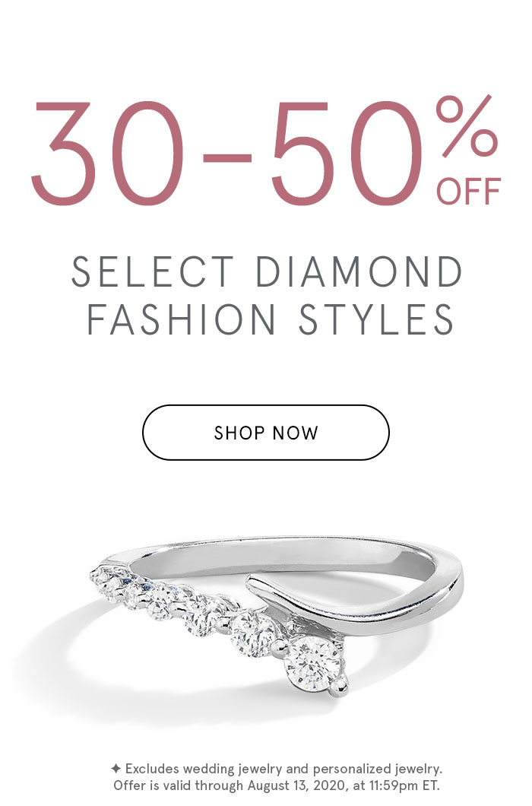Click the Offer is valid through line
The image size is (532, 806).
(x=277, y=785)
